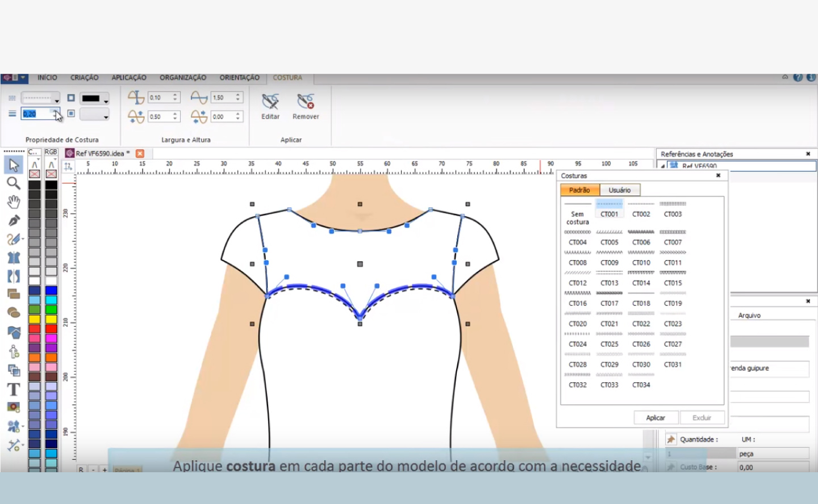Switch to the Usuário tab in Costuras

coord(620,190)
